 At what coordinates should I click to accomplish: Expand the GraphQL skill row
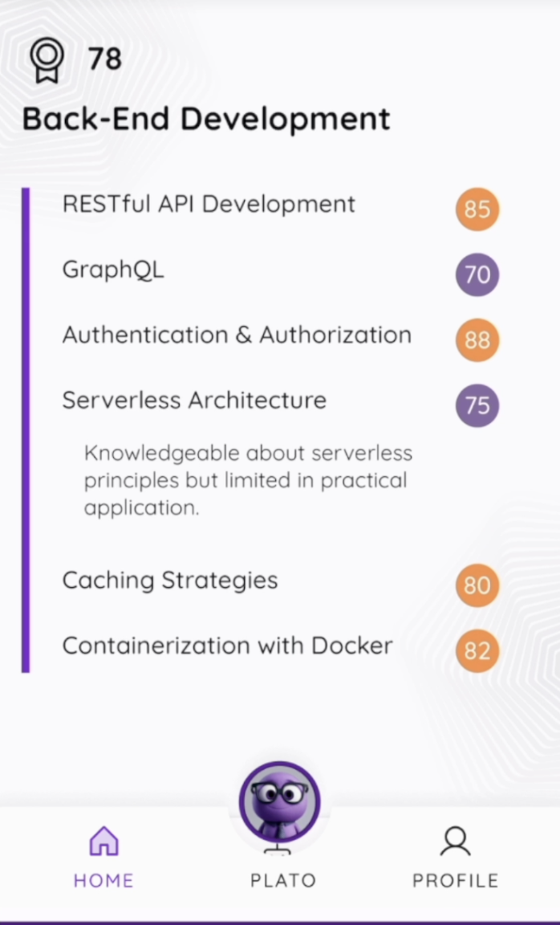click(x=113, y=270)
